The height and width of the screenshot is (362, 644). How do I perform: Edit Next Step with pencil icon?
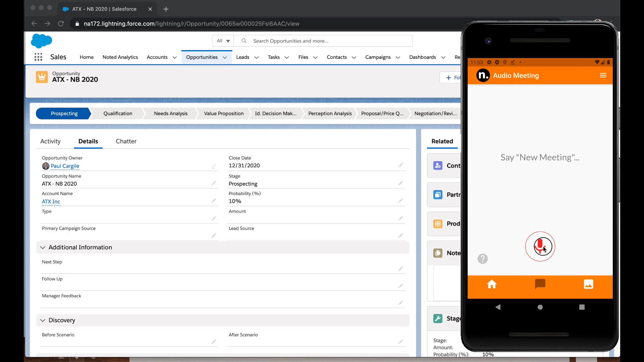click(400, 269)
